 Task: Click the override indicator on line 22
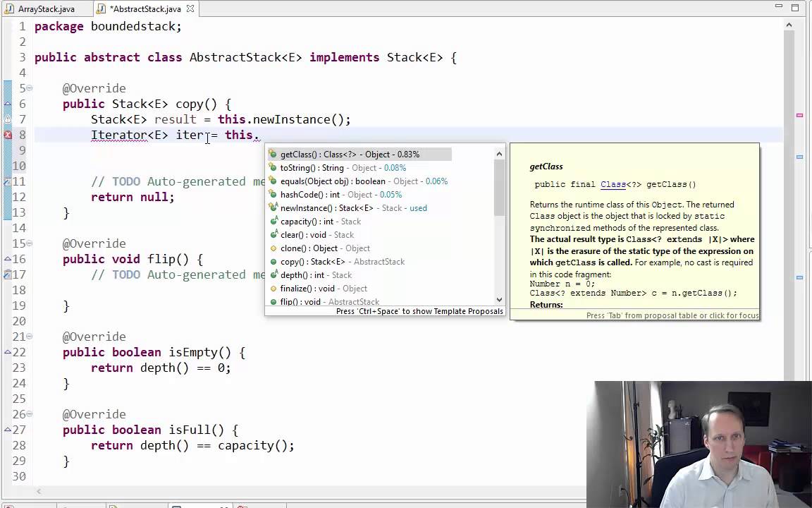(x=8, y=352)
